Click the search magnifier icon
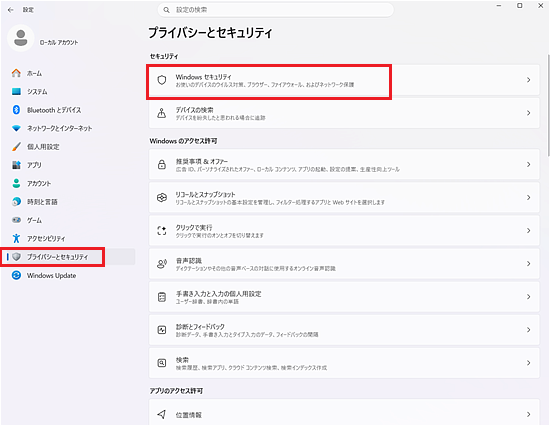 (167, 10)
